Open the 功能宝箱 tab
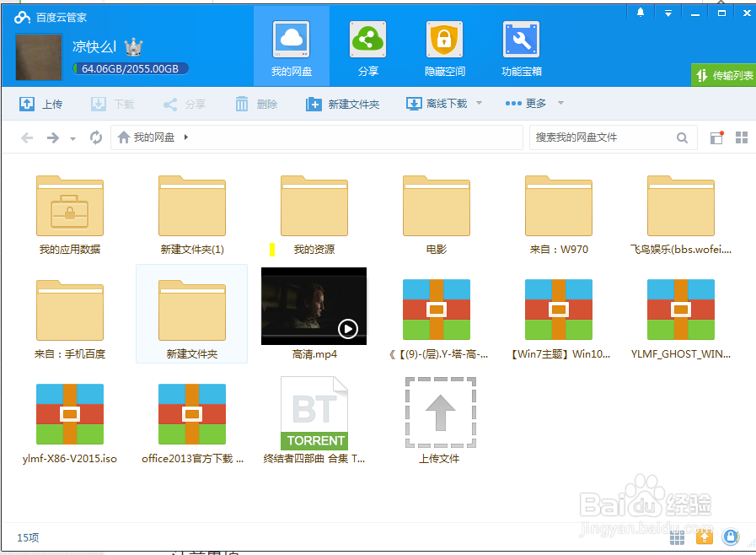756x555 pixels. click(x=521, y=47)
